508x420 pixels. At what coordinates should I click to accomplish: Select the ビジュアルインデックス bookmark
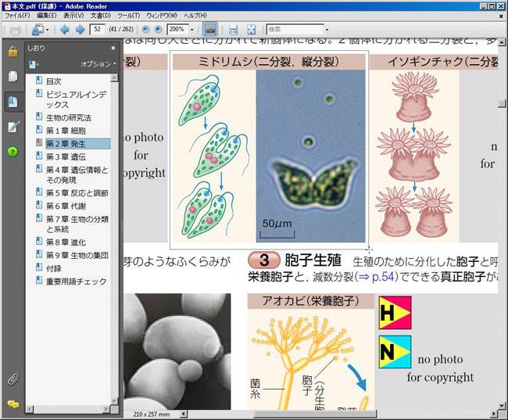76,99
